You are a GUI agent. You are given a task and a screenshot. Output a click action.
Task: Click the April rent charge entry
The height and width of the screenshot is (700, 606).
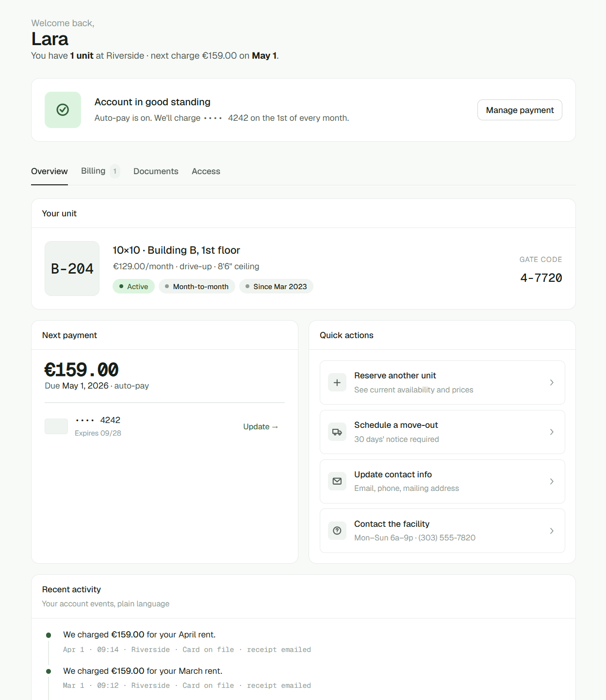pyautogui.click(x=139, y=635)
